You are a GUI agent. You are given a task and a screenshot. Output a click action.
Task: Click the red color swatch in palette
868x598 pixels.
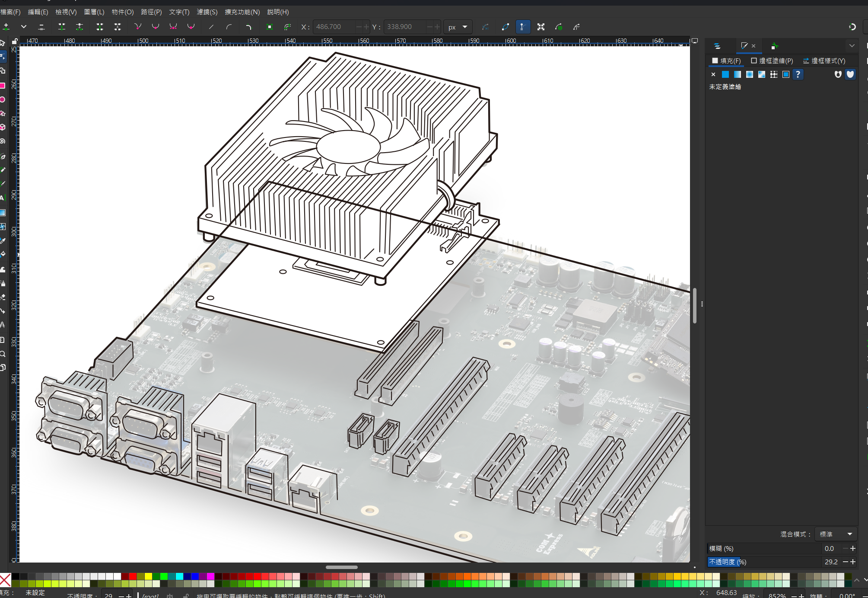[133, 576]
